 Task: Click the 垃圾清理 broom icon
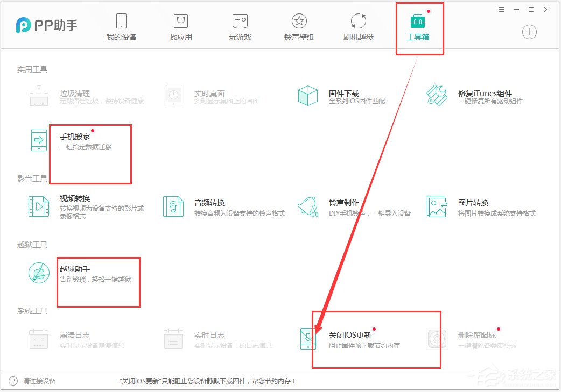(39, 96)
